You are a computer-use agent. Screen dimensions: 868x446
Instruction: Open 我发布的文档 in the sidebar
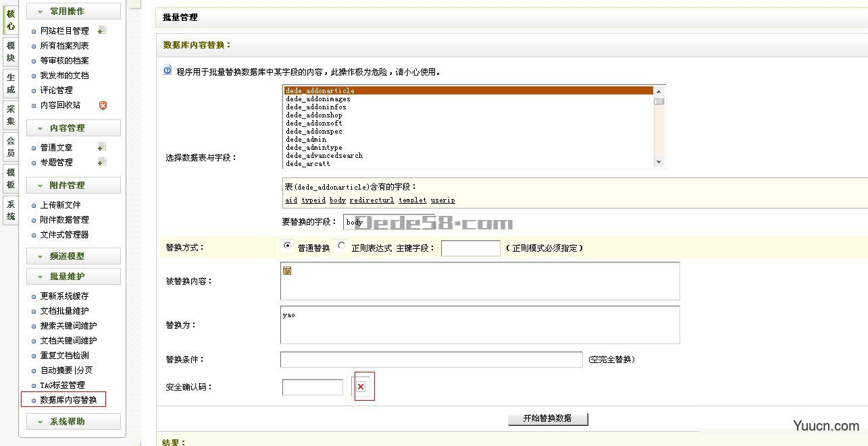click(x=65, y=75)
